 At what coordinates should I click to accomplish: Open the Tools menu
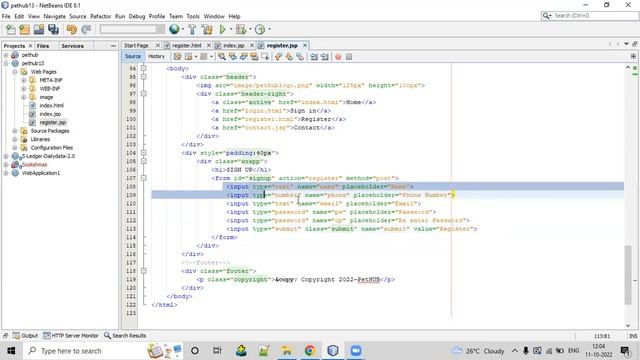click(193, 16)
